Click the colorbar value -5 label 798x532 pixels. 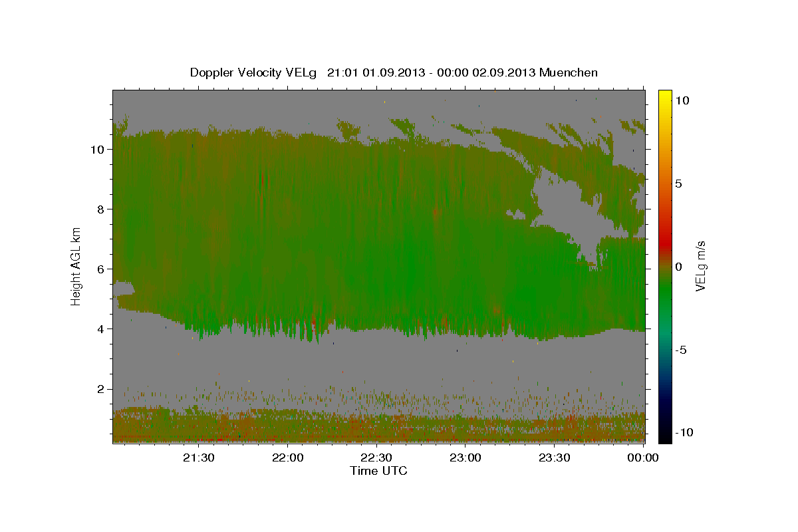tap(681, 350)
